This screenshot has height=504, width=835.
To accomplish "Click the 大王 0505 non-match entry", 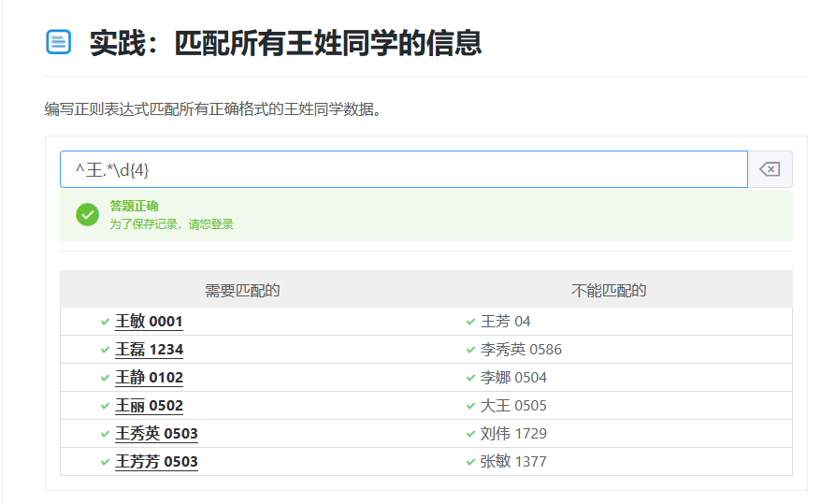I will (513, 406).
